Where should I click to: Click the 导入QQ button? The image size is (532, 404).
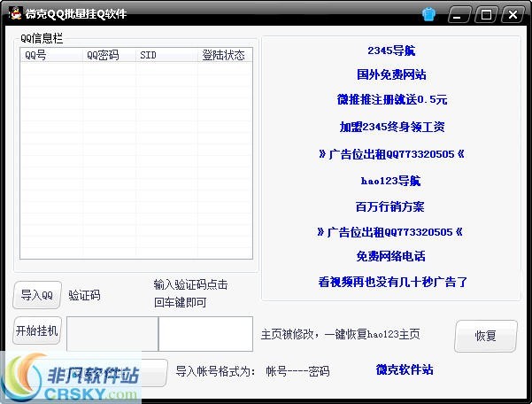click(x=37, y=295)
